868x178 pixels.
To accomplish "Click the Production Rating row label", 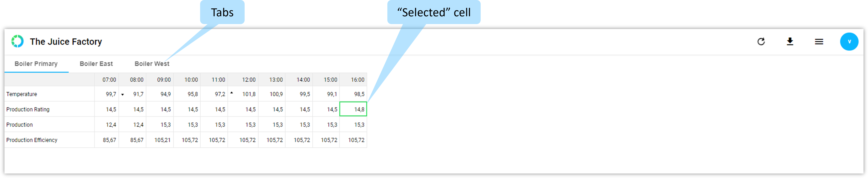I will [28, 109].
